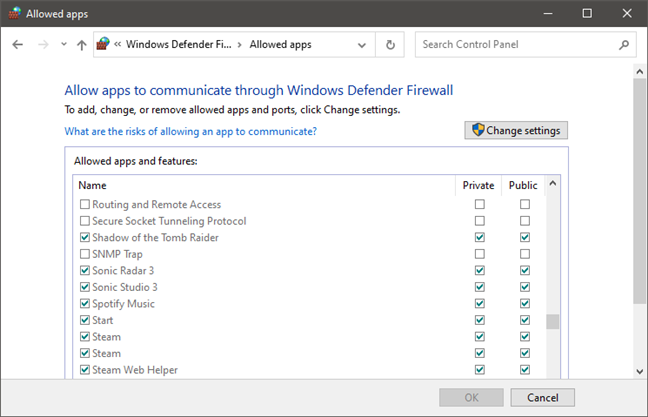Click the forward navigation arrow
The height and width of the screenshot is (417, 648).
tap(43, 44)
